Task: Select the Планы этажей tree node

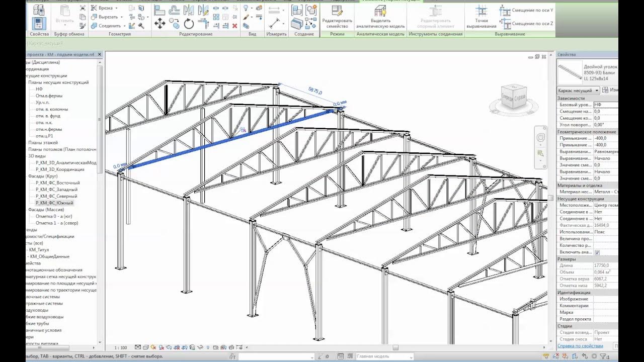Action: click(43, 143)
